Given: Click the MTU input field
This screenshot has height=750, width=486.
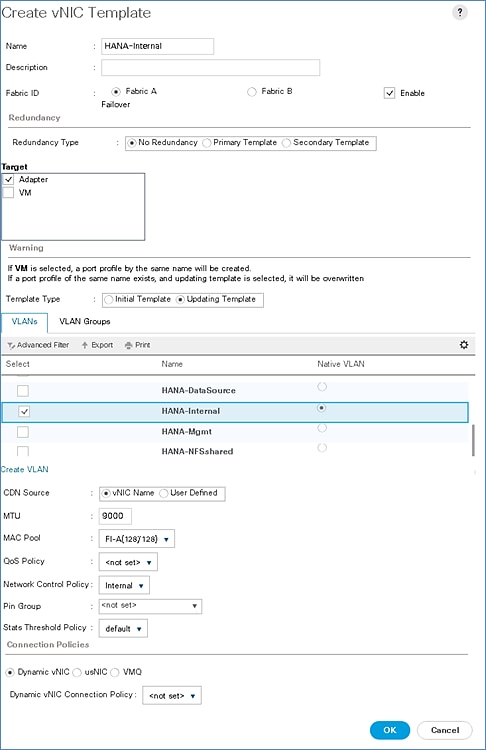Looking at the screenshot, I should click(x=115, y=516).
